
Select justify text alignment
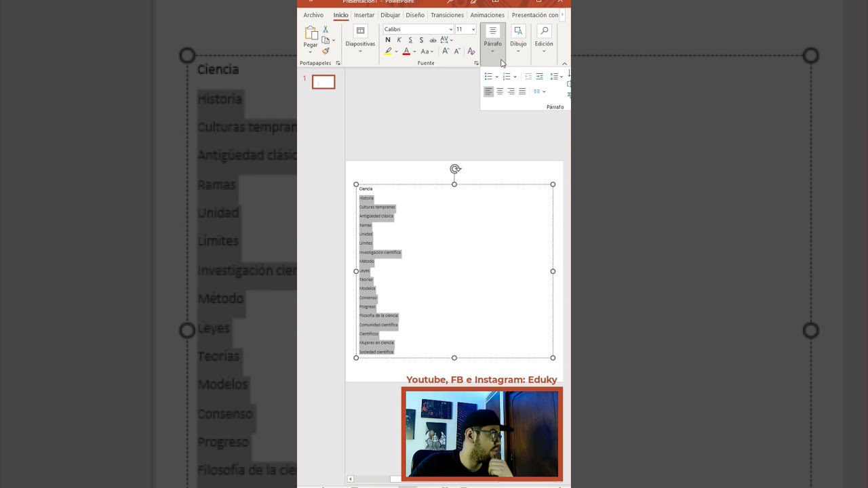point(522,91)
